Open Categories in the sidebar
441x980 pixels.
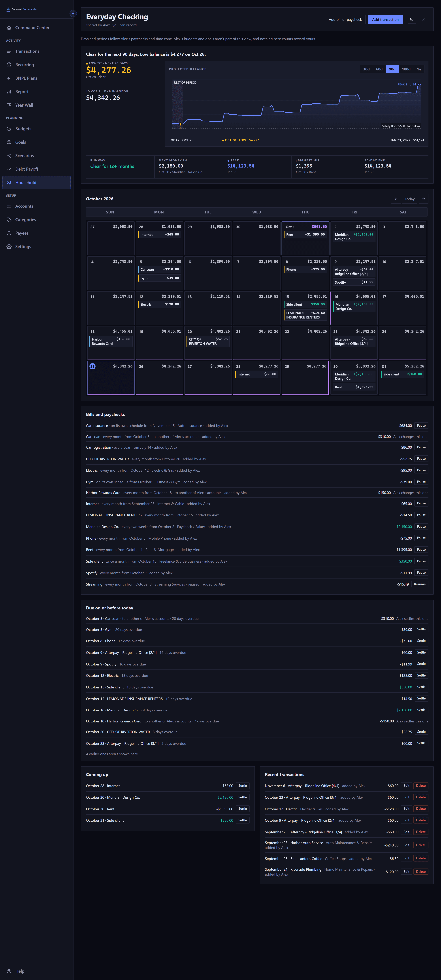point(37,220)
